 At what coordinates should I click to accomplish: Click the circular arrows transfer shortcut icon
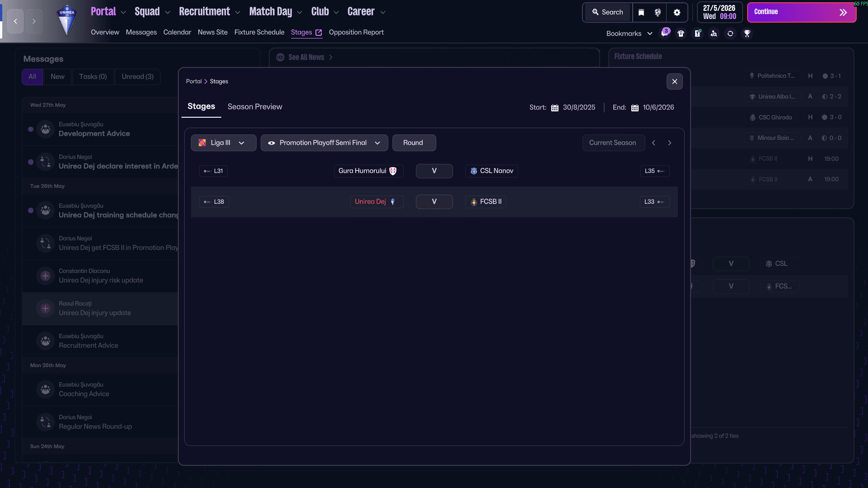tap(730, 33)
